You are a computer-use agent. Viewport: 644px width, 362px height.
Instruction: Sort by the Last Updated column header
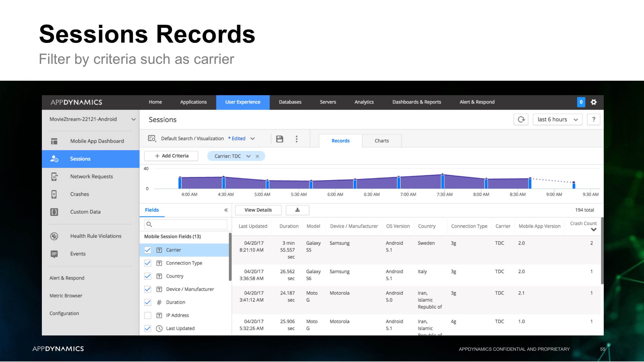coord(253,226)
